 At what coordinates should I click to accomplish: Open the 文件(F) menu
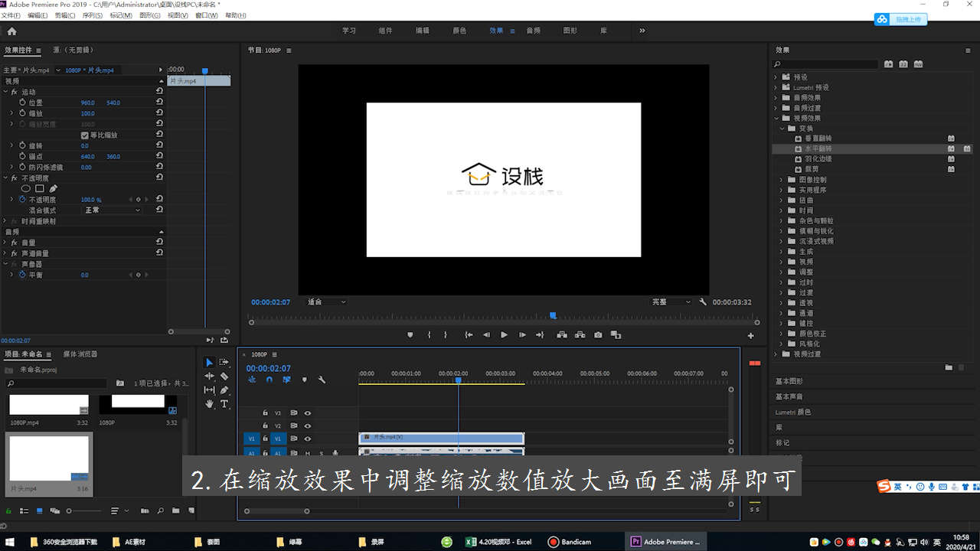[11, 15]
